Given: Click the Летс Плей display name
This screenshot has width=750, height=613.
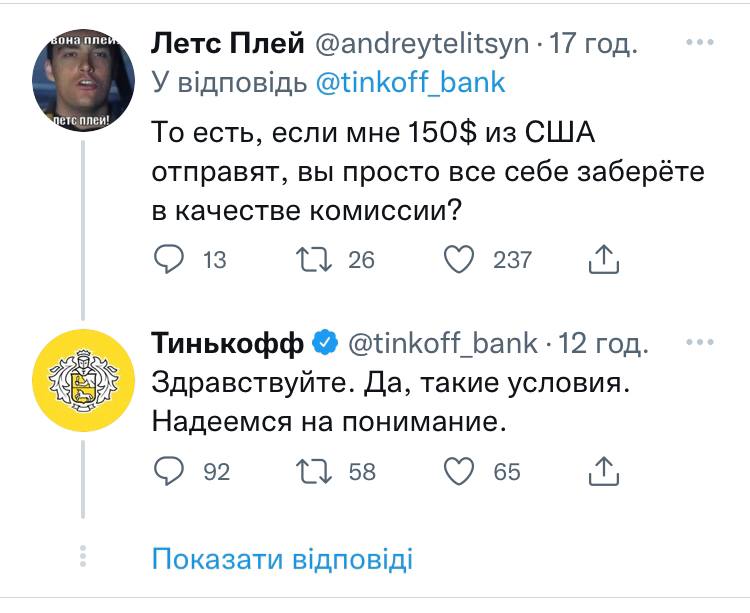Looking at the screenshot, I should pyautogui.click(x=227, y=45).
